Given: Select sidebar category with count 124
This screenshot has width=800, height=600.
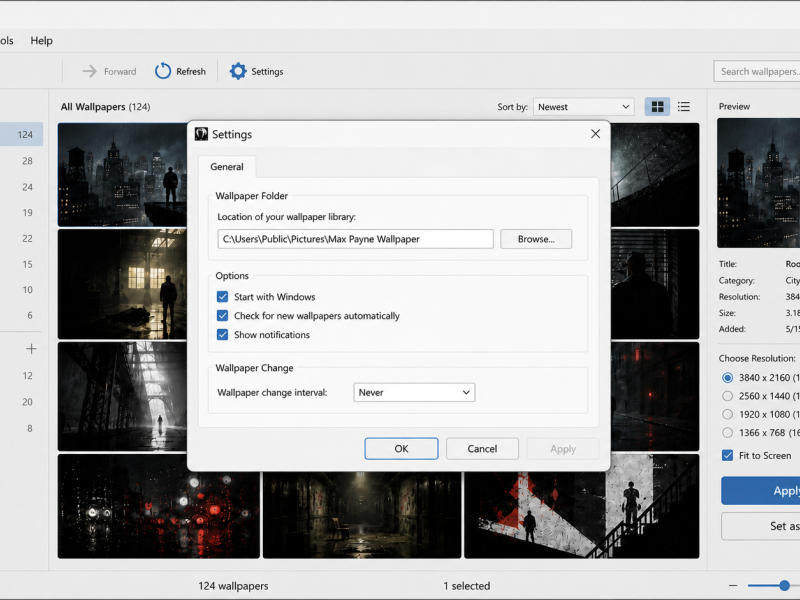Looking at the screenshot, I should (x=21, y=135).
